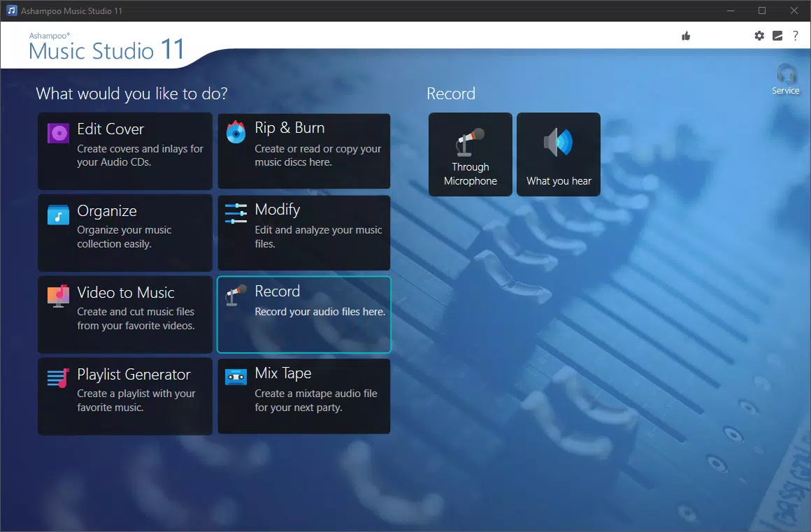
Task: Click the Record section heading on the right
Action: pyautogui.click(x=450, y=94)
